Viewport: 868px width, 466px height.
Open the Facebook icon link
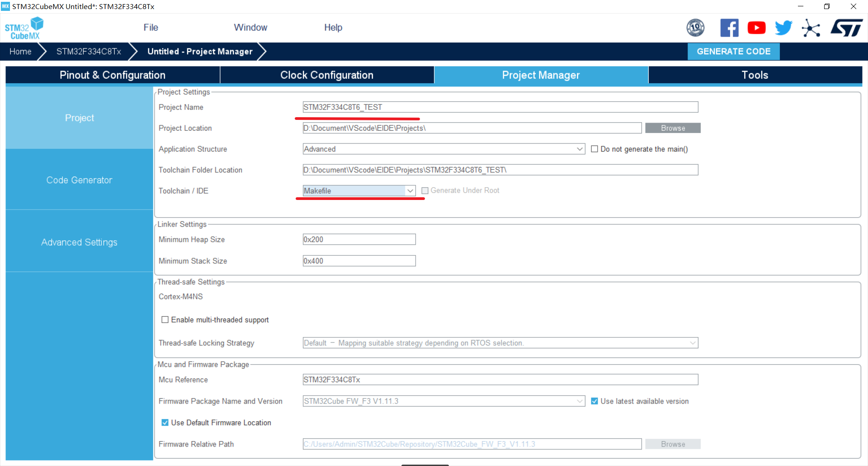[729, 28]
